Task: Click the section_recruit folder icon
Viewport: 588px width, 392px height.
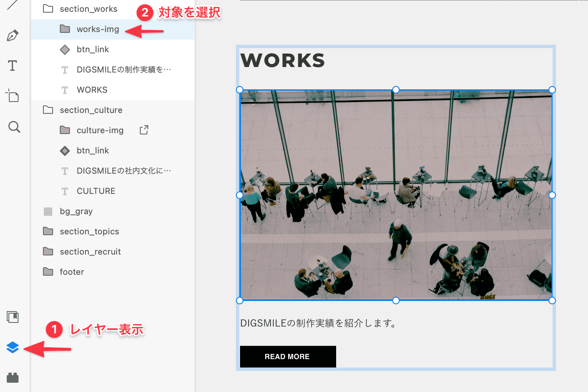Action: (x=48, y=252)
